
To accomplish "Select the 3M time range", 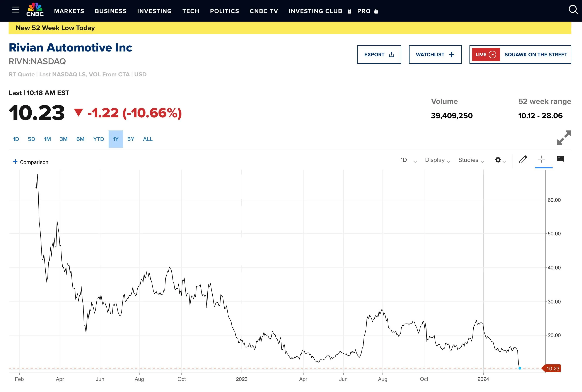I will [63, 139].
